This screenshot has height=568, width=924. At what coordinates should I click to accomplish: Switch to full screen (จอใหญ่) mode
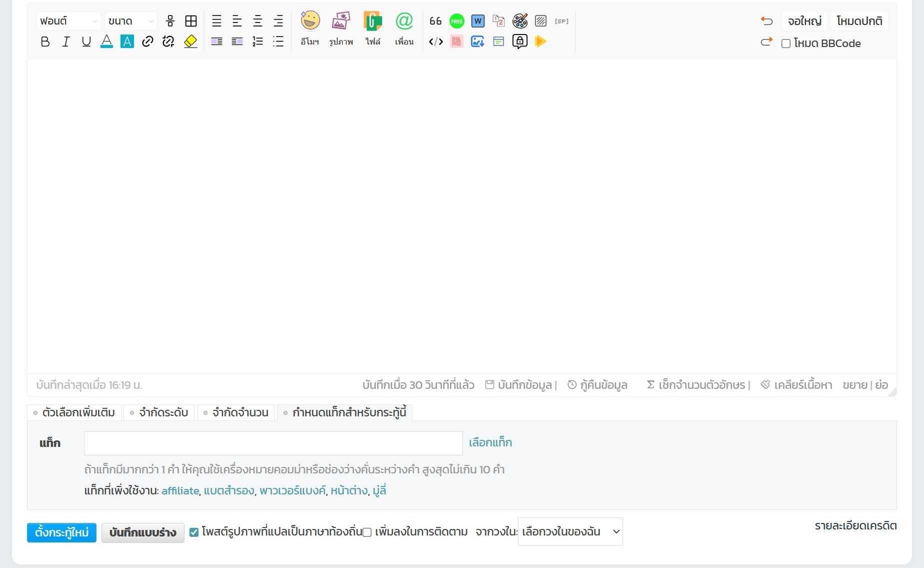pyautogui.click(x=804, y=21)
